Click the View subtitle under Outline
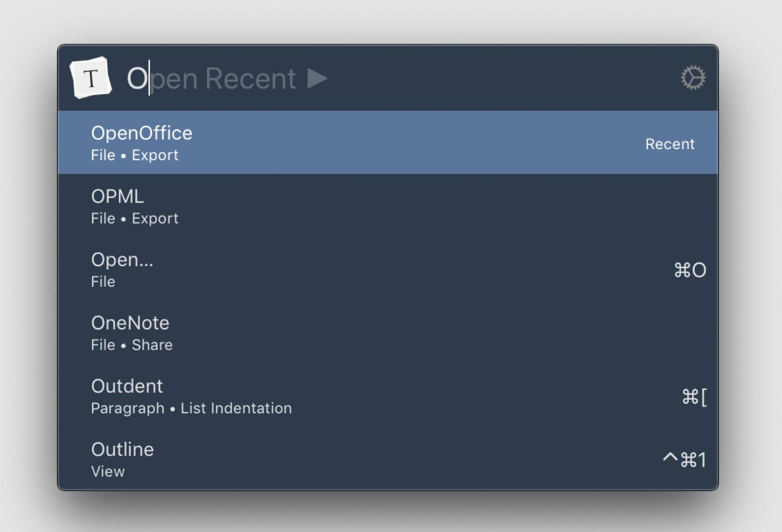The height and width of the screenshot is (532, 782). (107, 471)
